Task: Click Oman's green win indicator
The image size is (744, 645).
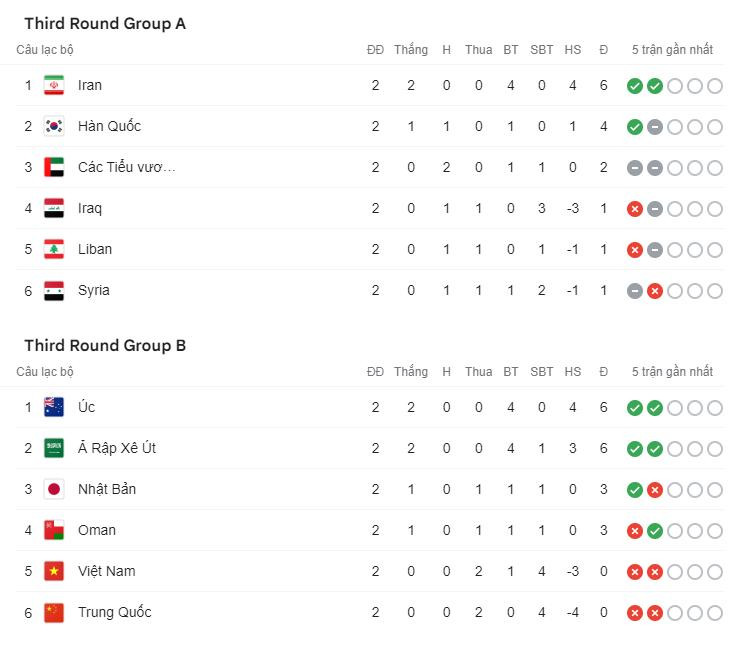Action: [654, 531]
